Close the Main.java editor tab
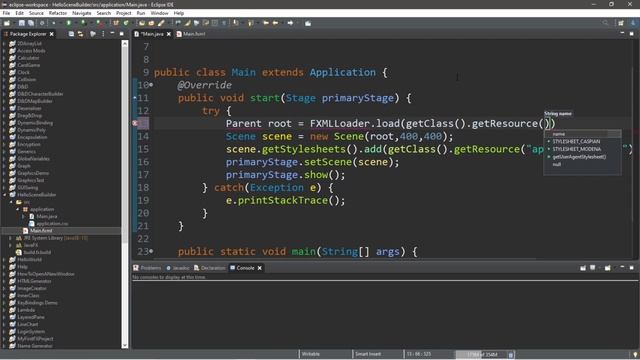This screenshot has width=640, height=360. (x=169, y=34)
